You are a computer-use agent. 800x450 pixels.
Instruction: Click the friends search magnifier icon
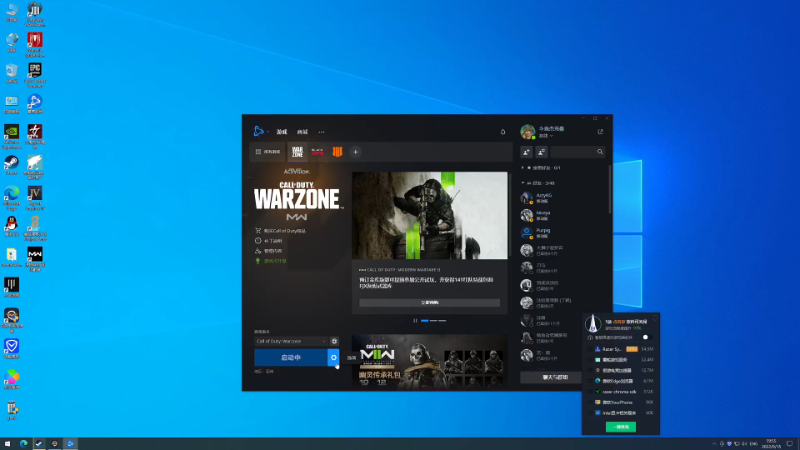click(x=600, y=152)
